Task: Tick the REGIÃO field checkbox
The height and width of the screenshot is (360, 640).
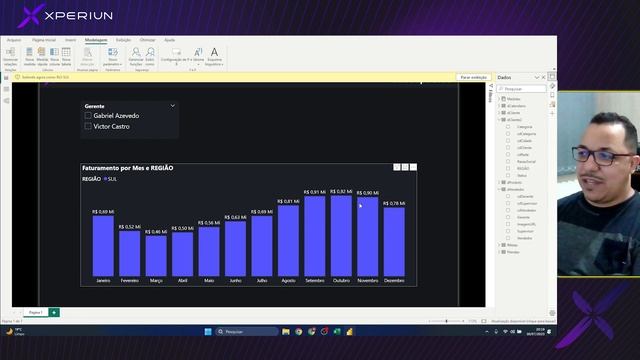Action: pyautogui.click(x=508, y=169)
